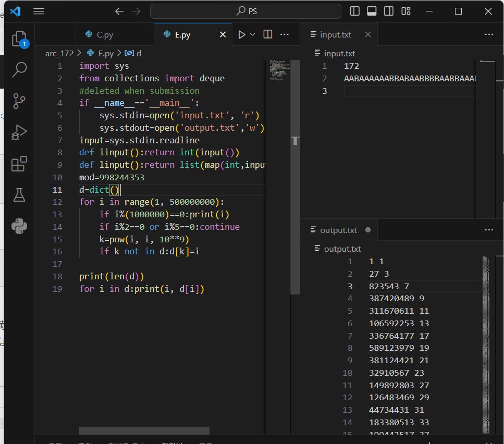Switch to the C.py tab
This screenshot has height=444, width=504.
coord(115,34)
